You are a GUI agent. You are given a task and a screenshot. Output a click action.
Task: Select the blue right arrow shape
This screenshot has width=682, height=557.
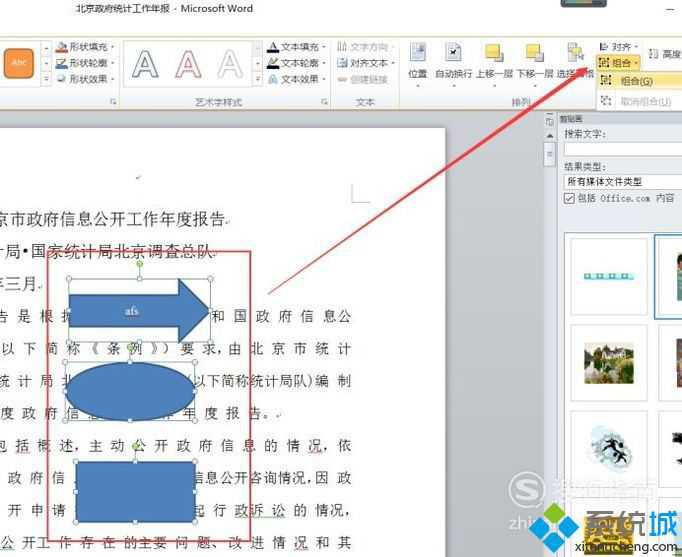pos(138,311)
